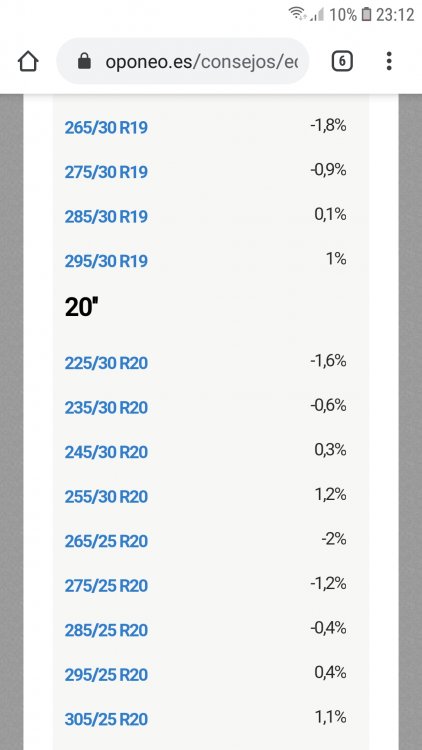Image resolution: width=422 pixels, height=750 pixels.
Task: Open the Chrome three-dot menu
Action: tap(389, 61)
